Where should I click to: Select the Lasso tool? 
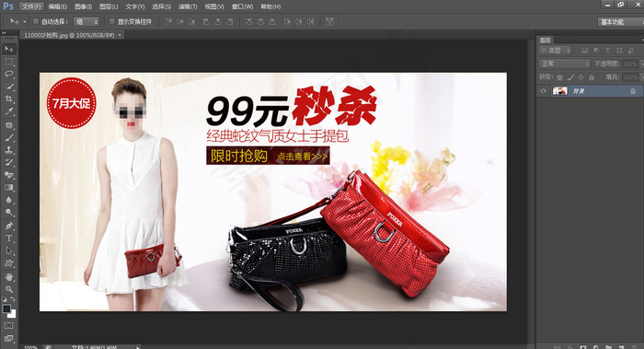pyautogui.click(x=8, y=74)
